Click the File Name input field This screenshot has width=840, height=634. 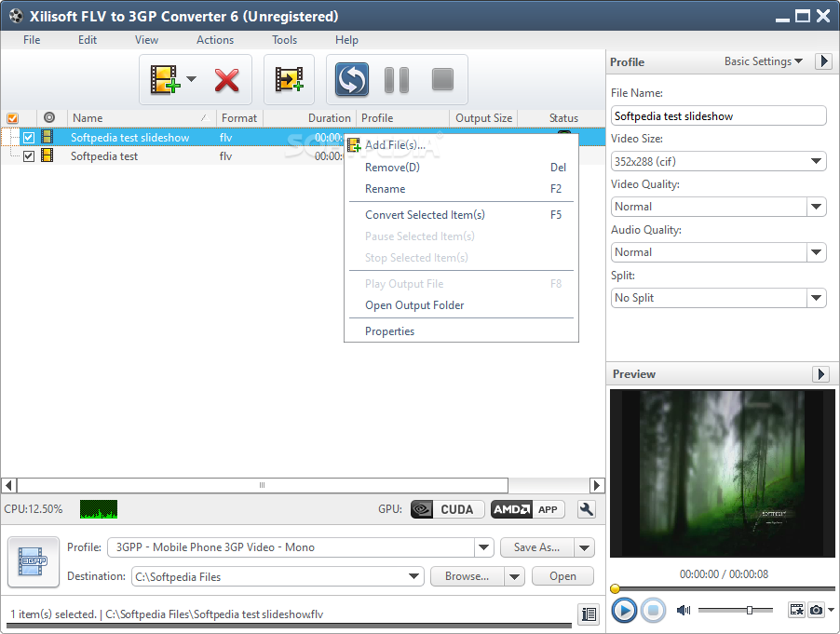[718, 115]
